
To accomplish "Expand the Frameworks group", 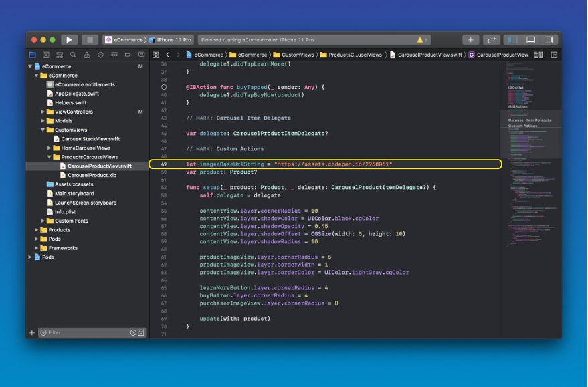I will tap(36, 248).
